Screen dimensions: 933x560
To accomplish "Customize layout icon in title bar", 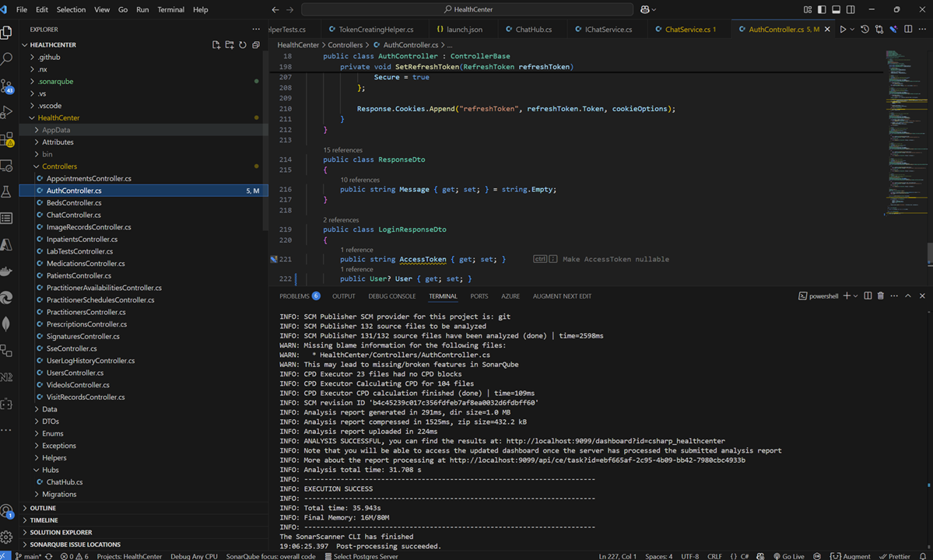I will [808, 9].
